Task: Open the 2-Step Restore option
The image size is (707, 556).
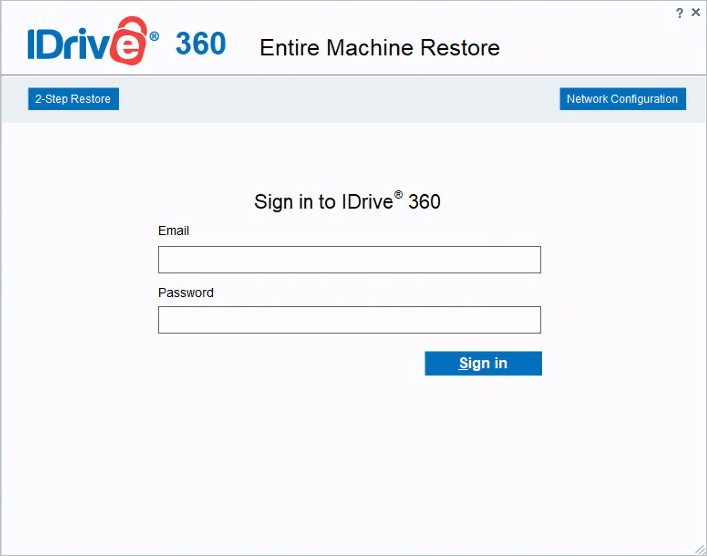Action: tap(73, 99)
